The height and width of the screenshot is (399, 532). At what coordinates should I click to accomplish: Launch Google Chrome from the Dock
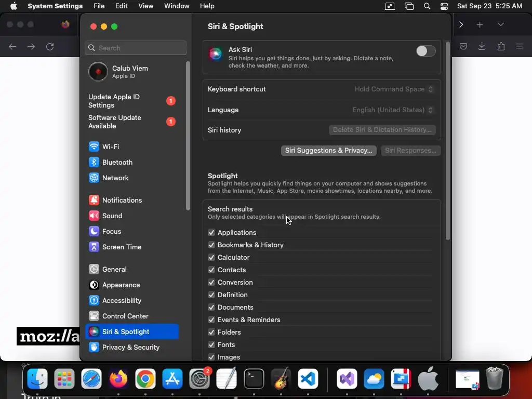pyautogui.click(x=145, y=379)
